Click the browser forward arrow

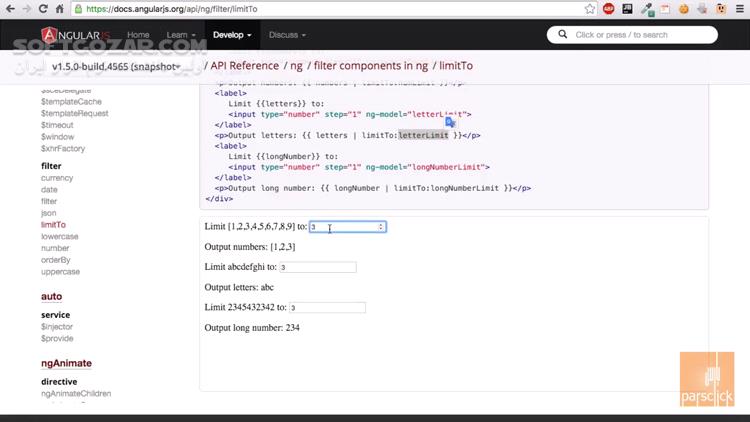click(26, 9)
